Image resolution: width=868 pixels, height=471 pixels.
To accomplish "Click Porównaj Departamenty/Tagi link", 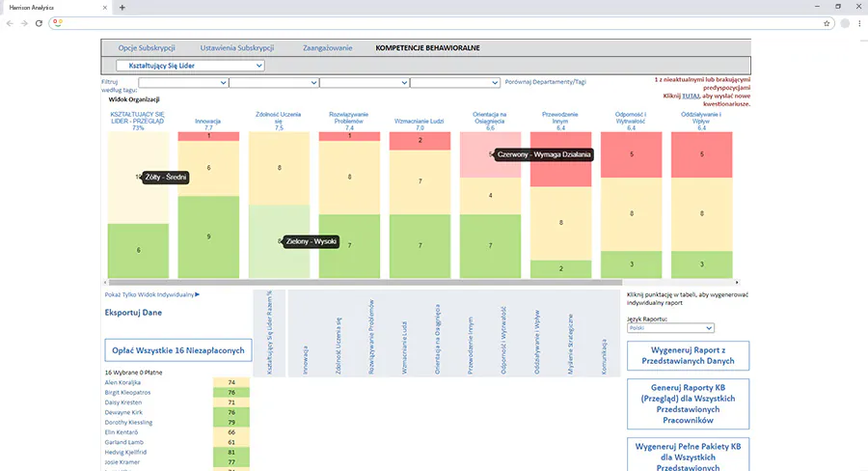I will (545, 82).
